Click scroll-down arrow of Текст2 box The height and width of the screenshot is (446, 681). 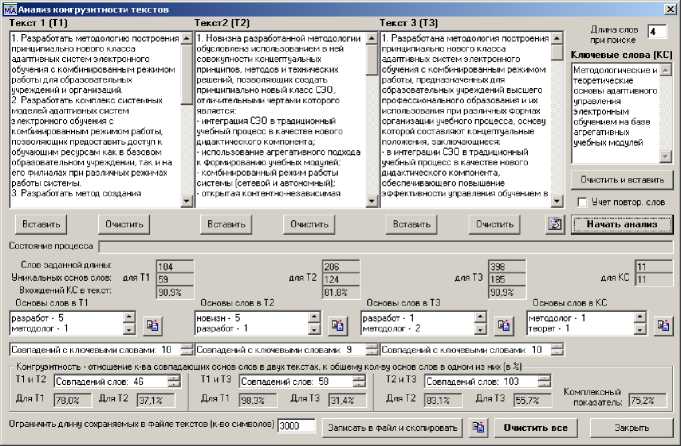click(372, 201)
